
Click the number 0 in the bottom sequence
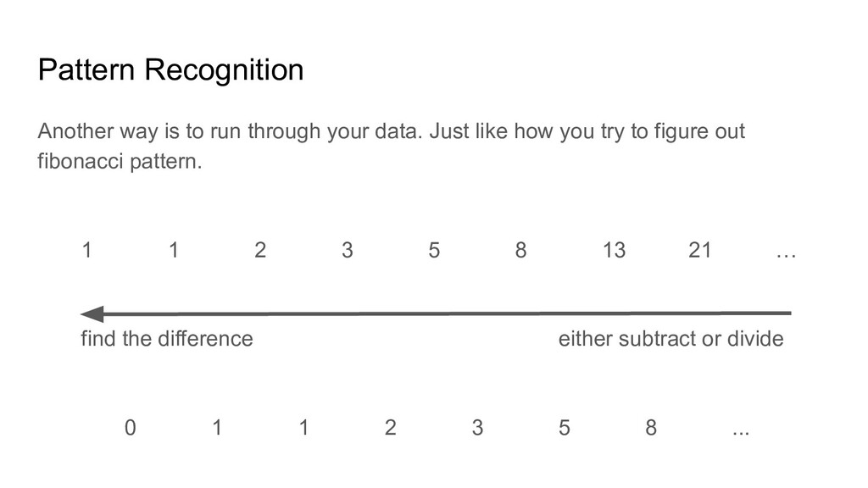tap(130, 428)
